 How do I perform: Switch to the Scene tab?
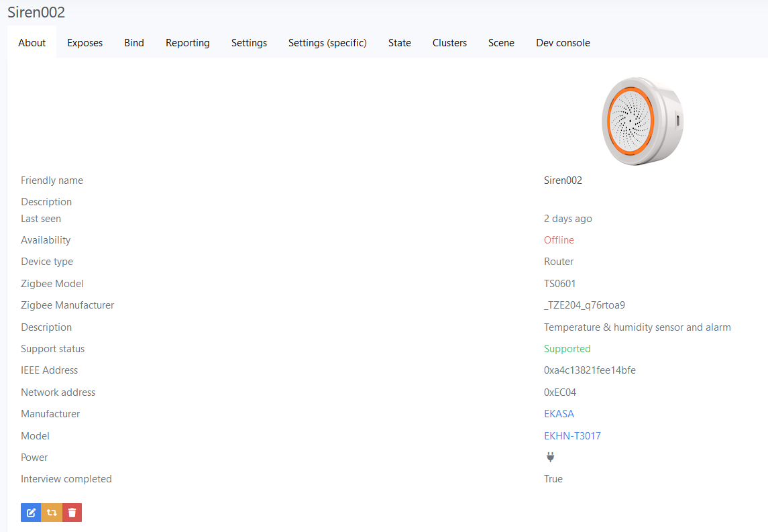click(501, 42)
